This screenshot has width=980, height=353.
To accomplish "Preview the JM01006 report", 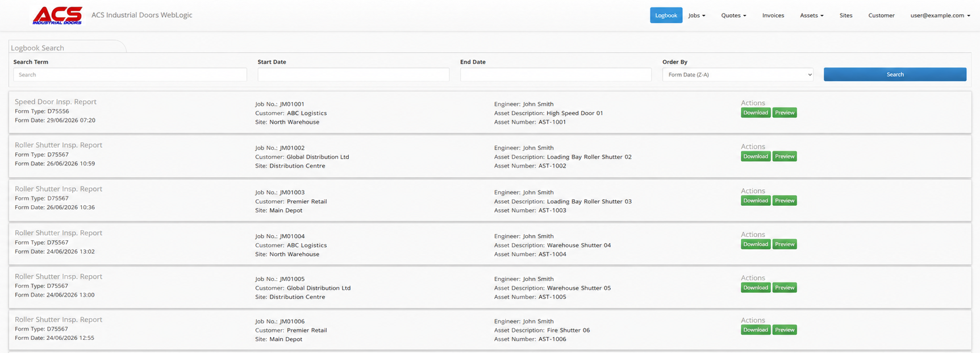I will click(x=785, y=330).
